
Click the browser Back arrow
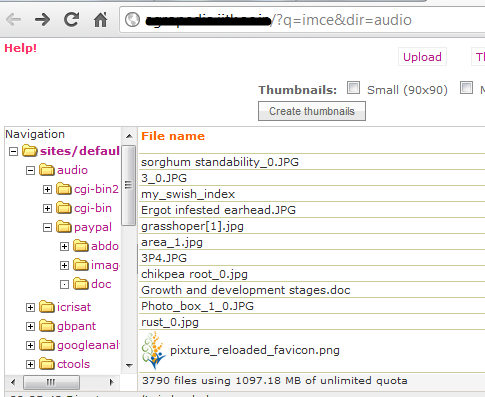(14, 20)
